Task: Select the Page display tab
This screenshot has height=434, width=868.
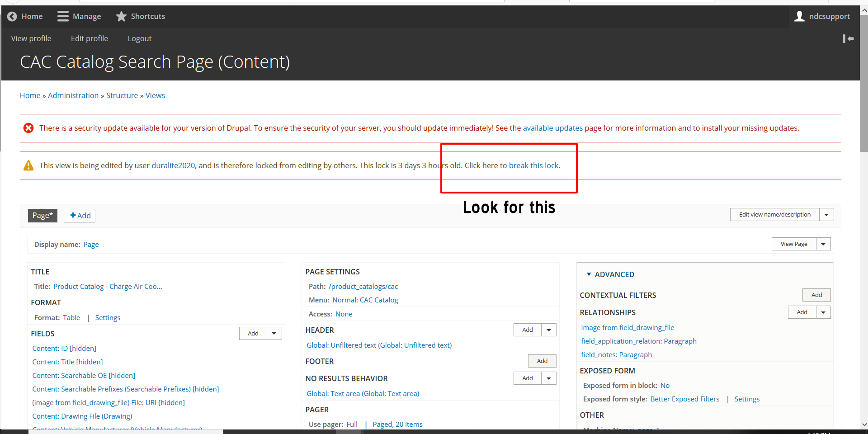Action: coord(42,216)
